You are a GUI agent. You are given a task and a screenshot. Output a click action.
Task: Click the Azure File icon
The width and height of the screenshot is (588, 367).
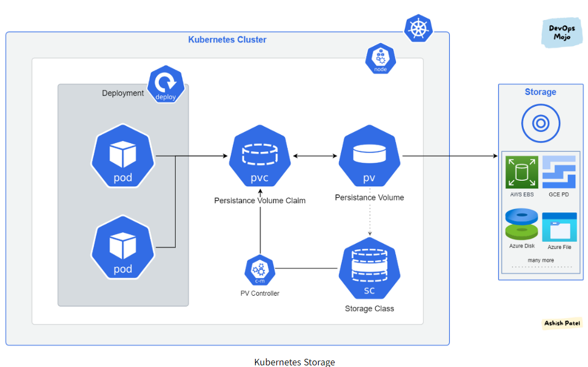559,227
